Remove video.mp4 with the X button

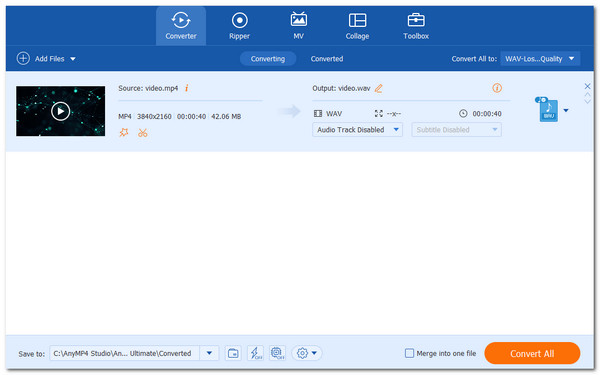(587, 86)
